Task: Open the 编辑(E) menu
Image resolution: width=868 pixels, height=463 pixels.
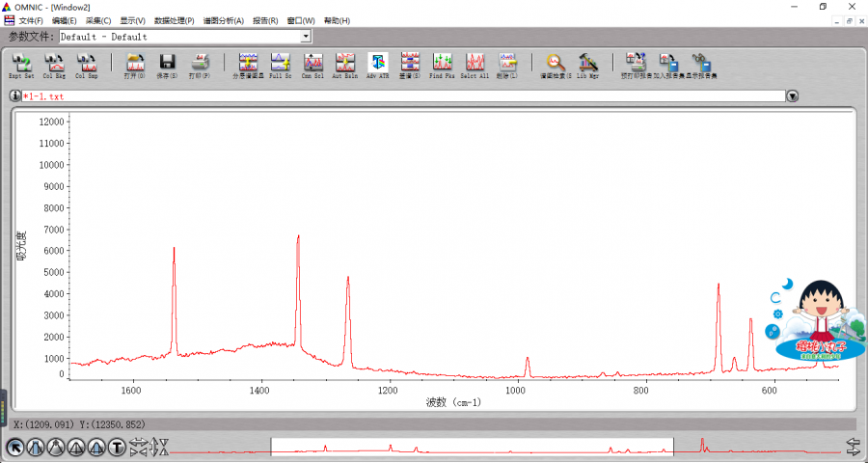Action: (65, 20)
